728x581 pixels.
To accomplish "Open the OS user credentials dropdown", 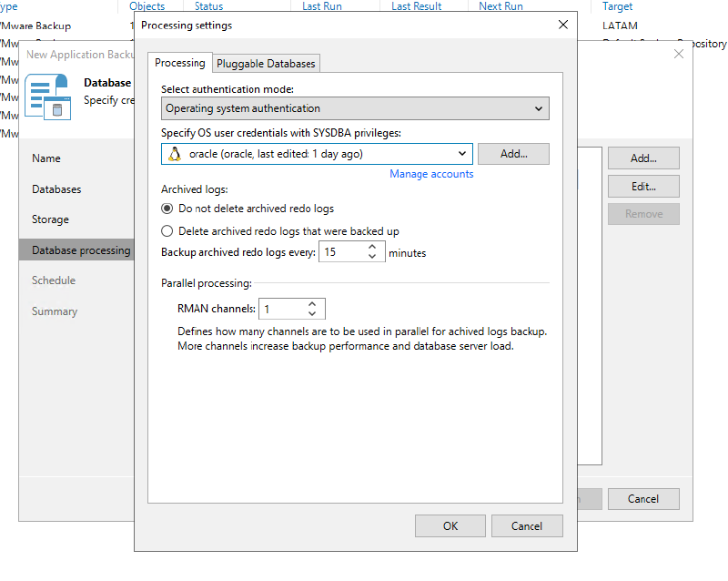I will (x=317, y=154).
